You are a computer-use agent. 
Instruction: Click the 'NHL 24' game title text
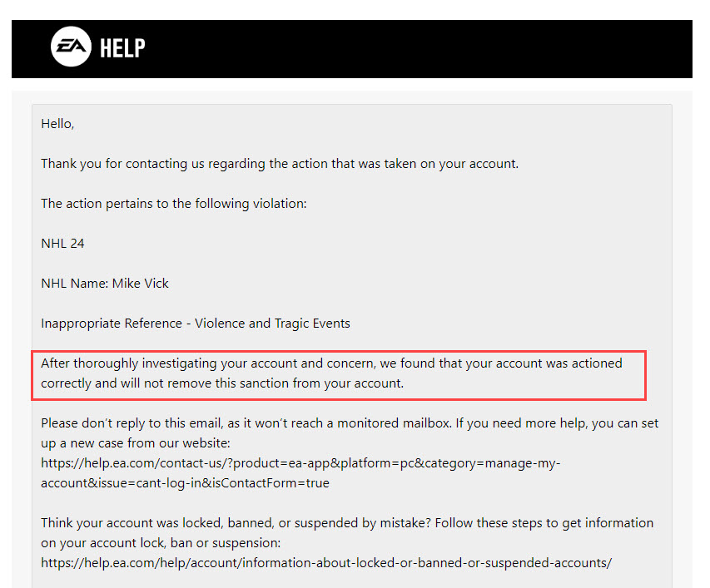[x=62, y=244]
